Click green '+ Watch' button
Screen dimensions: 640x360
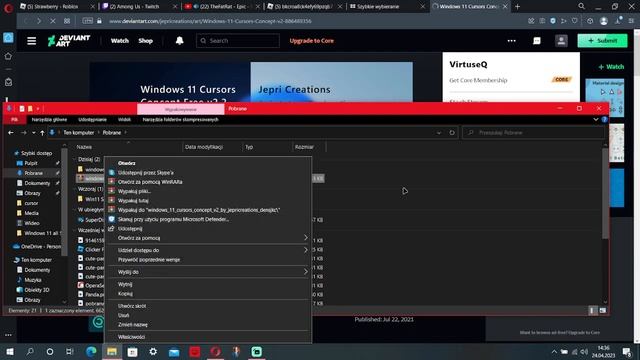(611, 67)
